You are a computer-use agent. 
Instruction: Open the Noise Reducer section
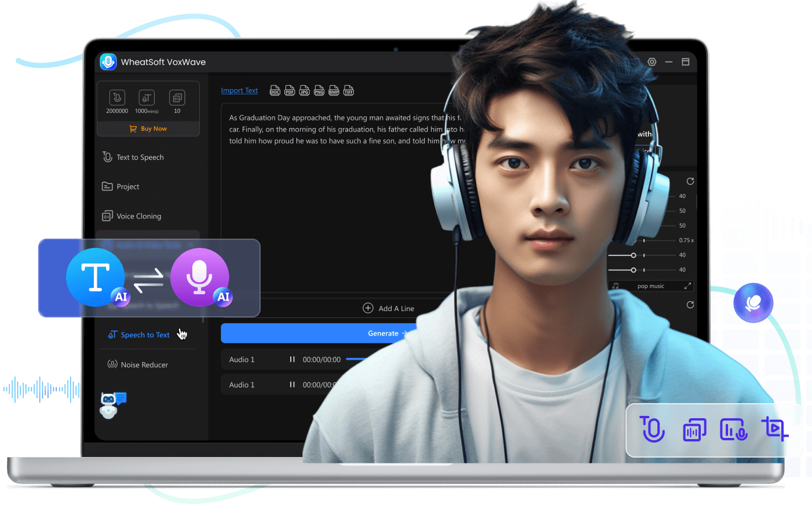pos(138,364)
